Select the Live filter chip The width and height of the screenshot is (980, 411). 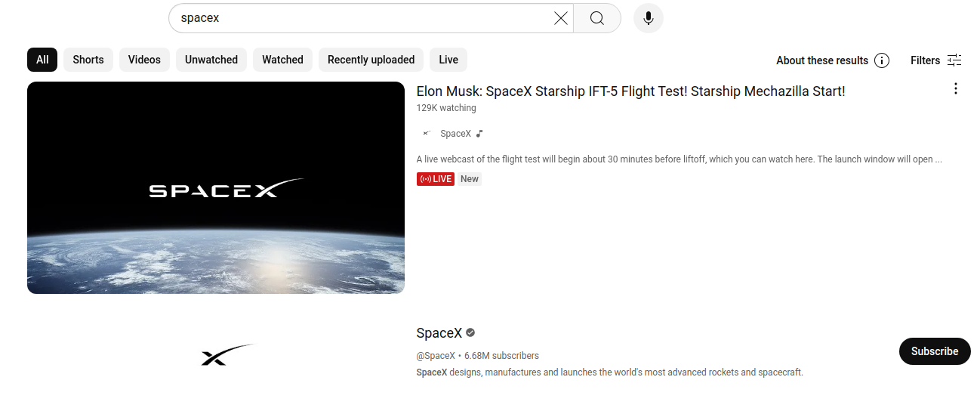448,60
